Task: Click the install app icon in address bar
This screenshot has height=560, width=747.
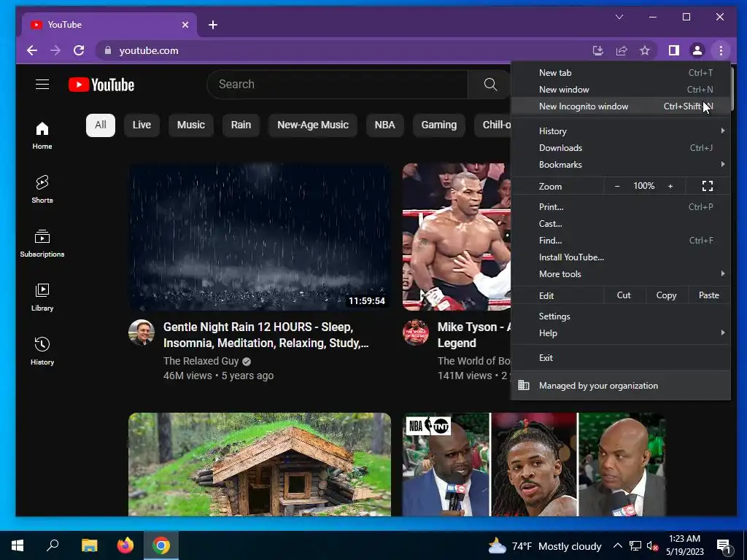Action: coord(598,50)
